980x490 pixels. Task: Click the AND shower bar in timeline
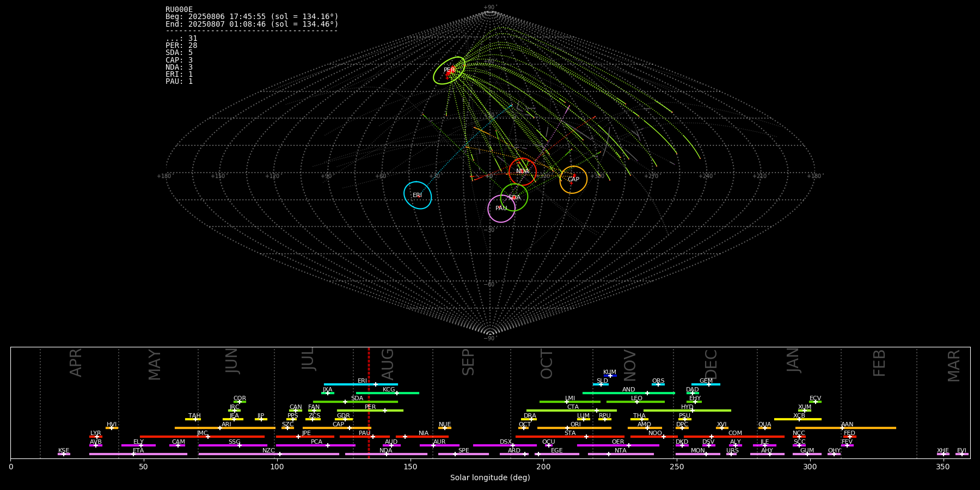tap(629, 393)
